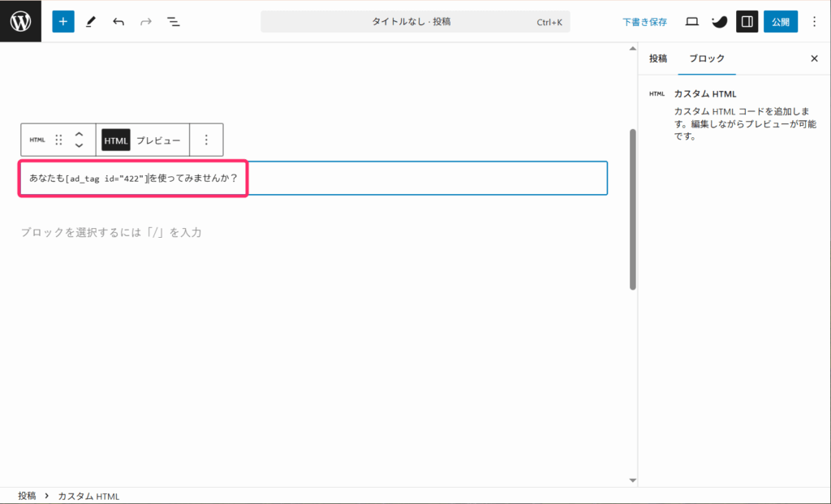831x504 pixels.
Task: Switch to the ブロック tab
Action: pyautogui.click(x=707, y=58)
